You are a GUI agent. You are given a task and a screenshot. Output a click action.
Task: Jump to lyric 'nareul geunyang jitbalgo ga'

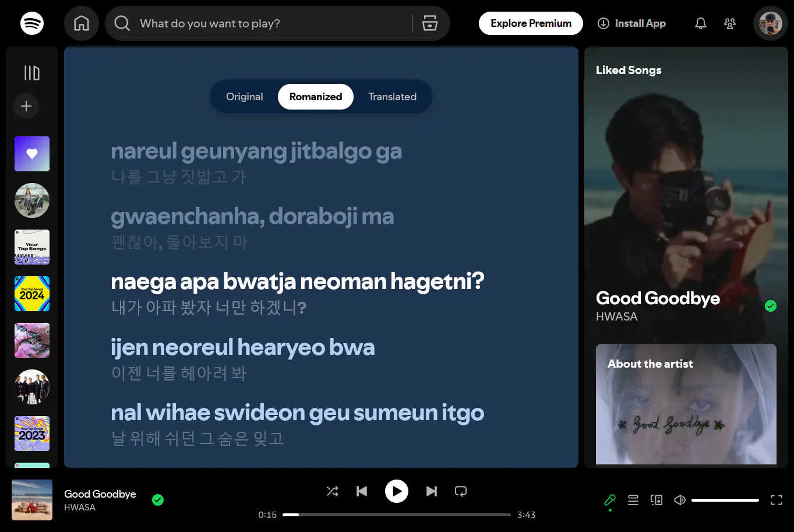click(x=256, y=152)
